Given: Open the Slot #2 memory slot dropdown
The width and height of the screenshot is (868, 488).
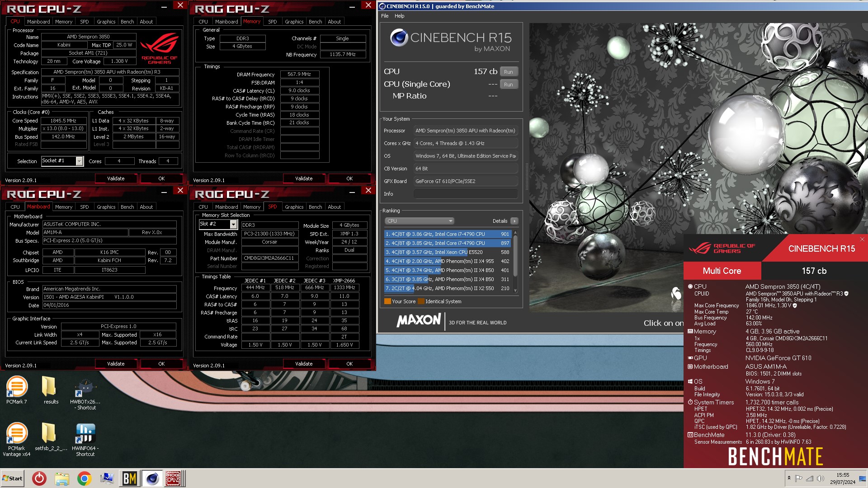Looking at the screenshot, I should point(234,224).
